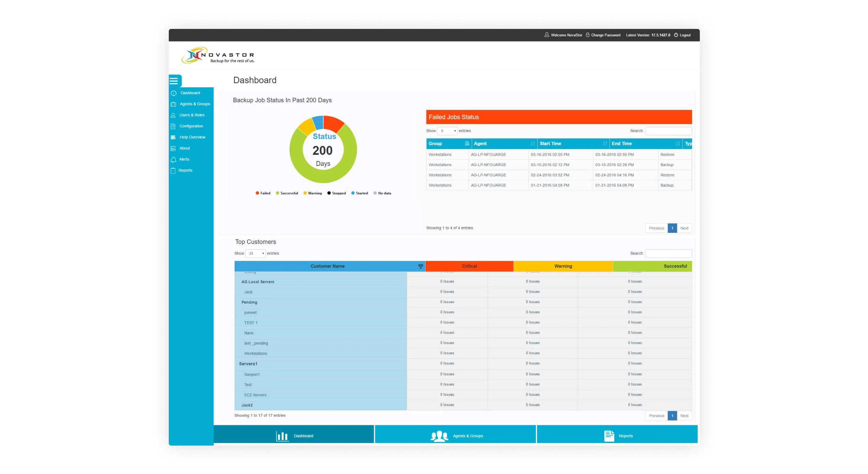868x474 pixels.
Task: Click the Users & Roles person icon
Action: [x=173, y=115]
